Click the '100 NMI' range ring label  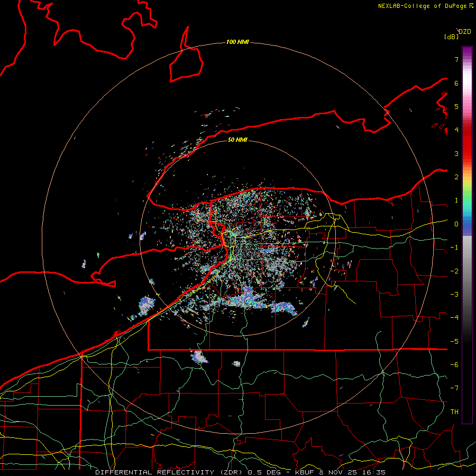[x=237, y=42]
